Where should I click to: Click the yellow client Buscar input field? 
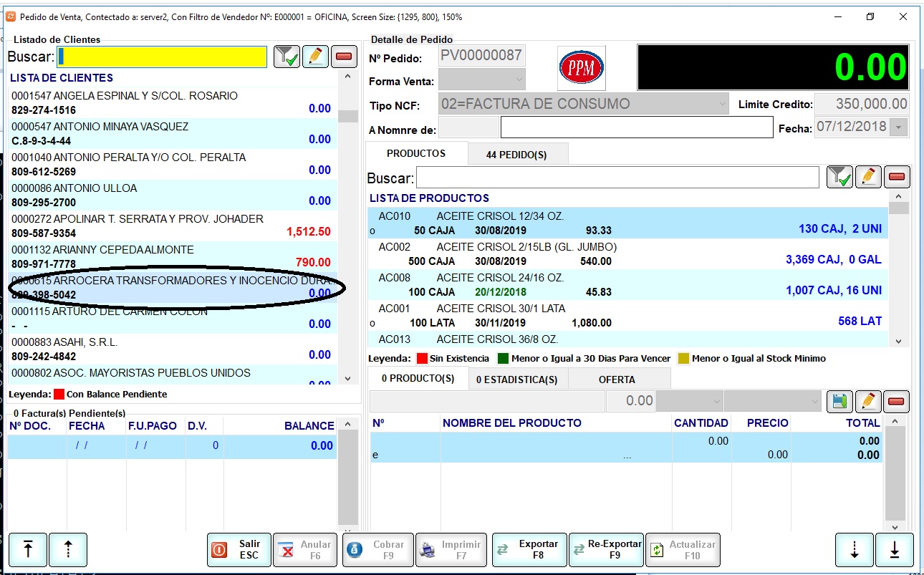point(163,57)
